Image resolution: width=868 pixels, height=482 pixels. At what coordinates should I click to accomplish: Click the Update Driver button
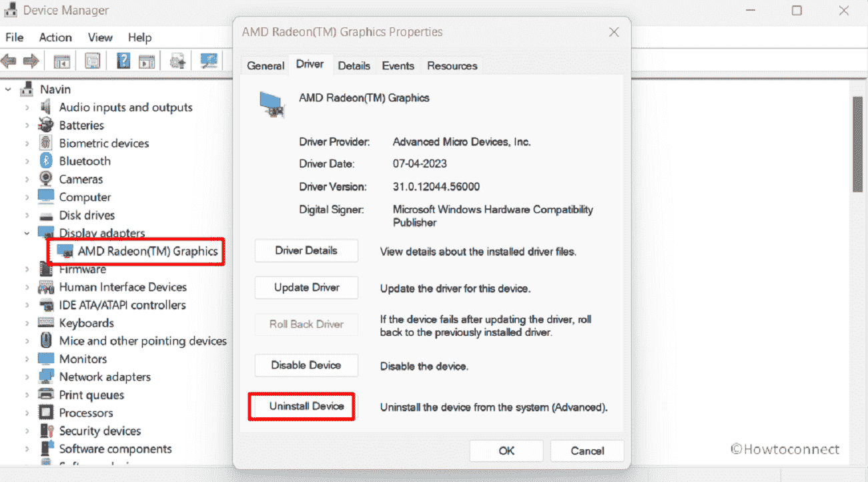click(x=306, y=288)
